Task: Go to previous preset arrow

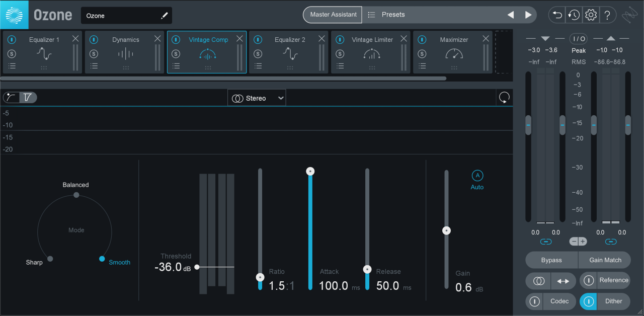Action: [511, 15]
